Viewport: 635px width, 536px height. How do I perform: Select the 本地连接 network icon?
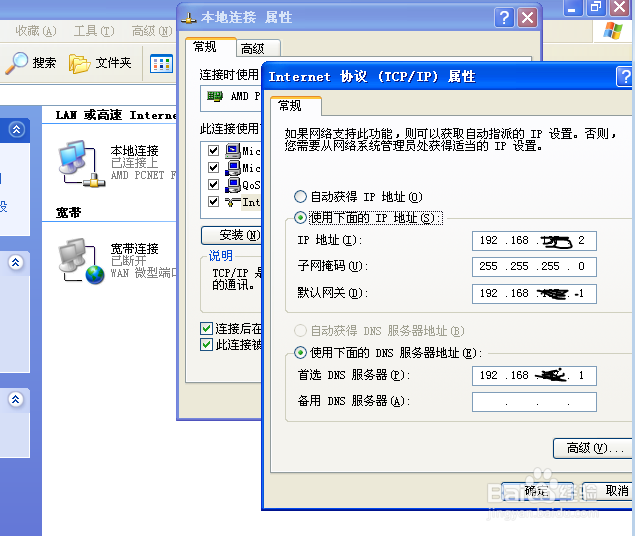click(81, 164)
